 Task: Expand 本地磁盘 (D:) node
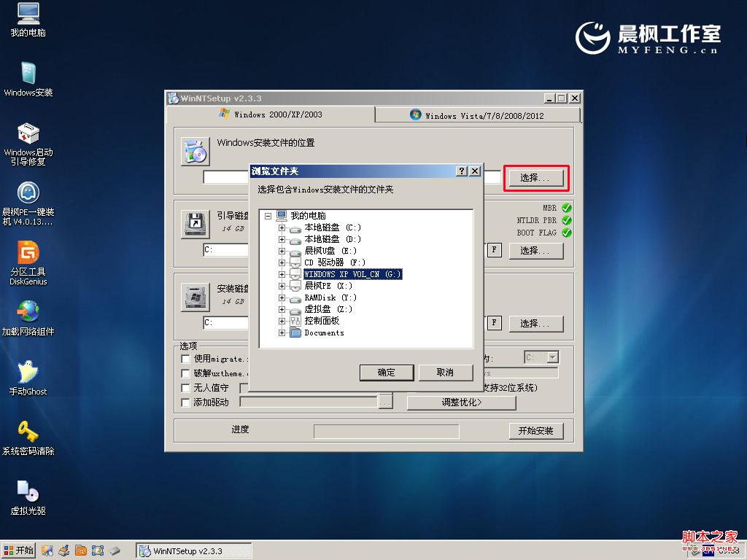[282, 239]
